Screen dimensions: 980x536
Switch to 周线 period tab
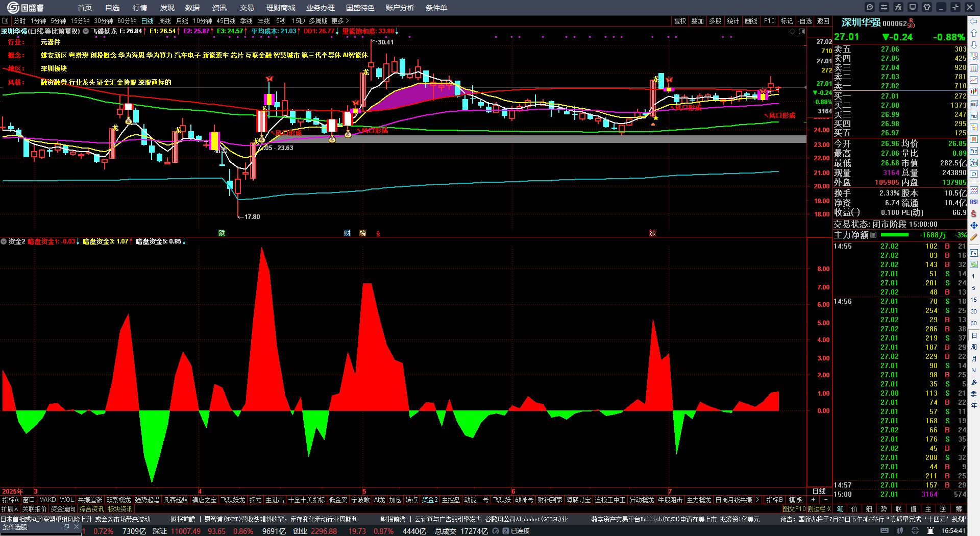tap(165, 21)
